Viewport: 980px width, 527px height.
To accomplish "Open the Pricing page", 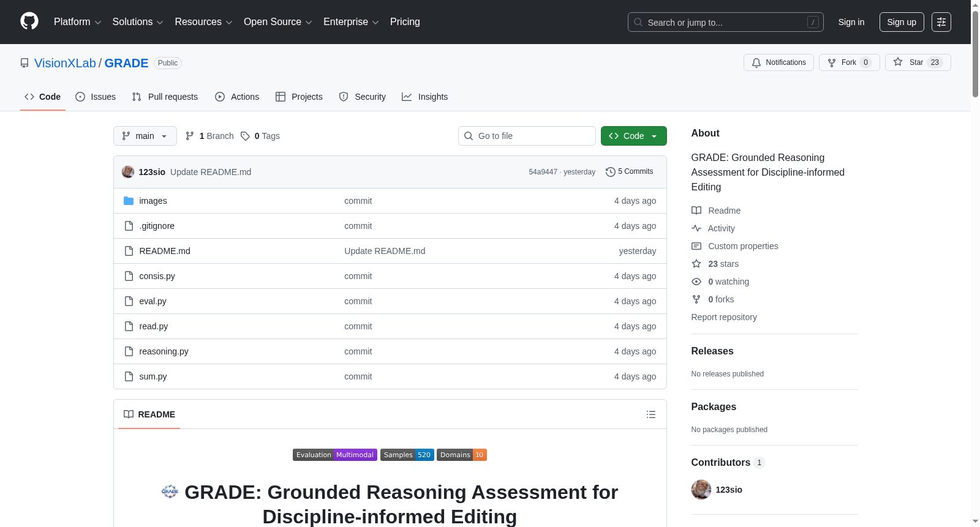I will (405, 22).
